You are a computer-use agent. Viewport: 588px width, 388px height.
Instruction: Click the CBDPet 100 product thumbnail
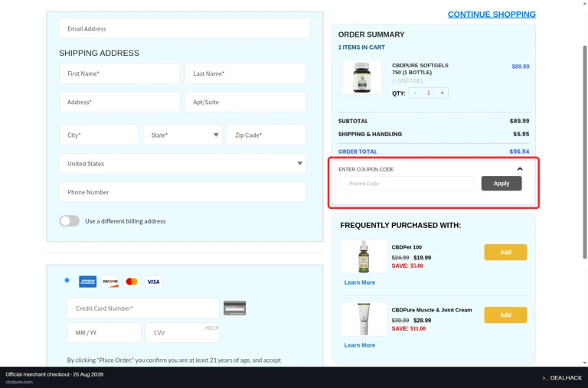tap(364, 256)
